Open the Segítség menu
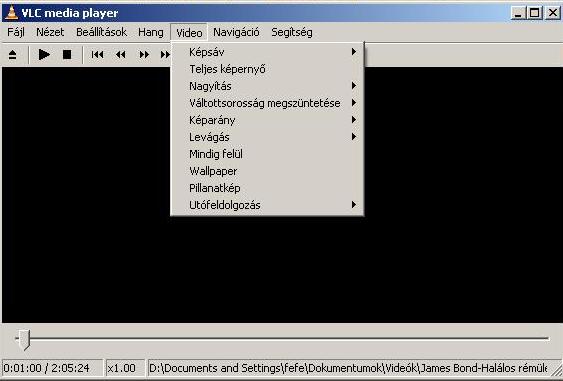563x381 pixels. pos(292,32)
